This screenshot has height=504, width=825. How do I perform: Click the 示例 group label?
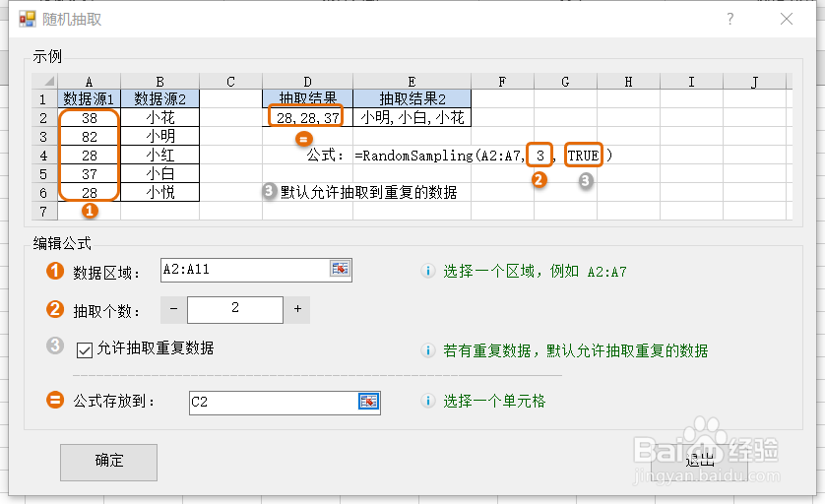47,56
